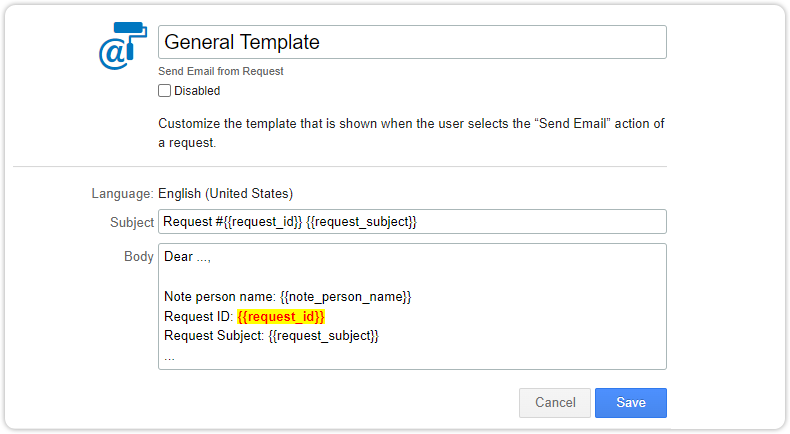This screenshot has width=790, height=434.
Task: Toggle the Disabled checkbox
Action: coord(164,91)
